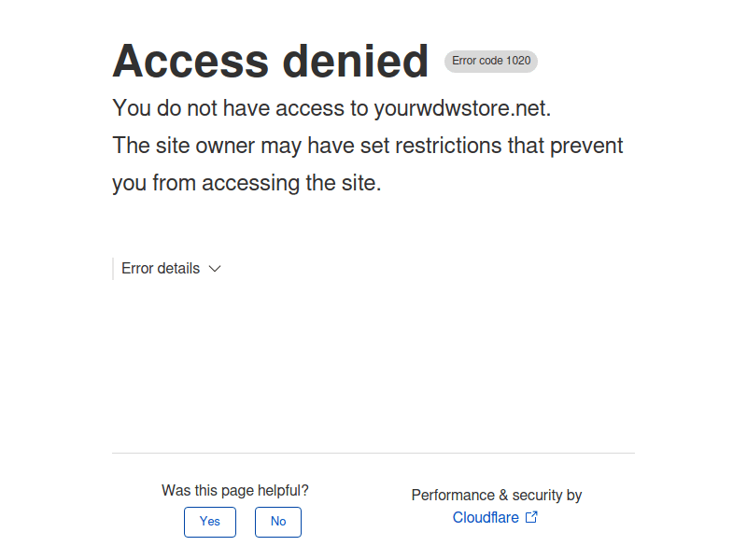Click the "Performance & security by" text
Screen dimensions: 747x560
pos(497,495)
